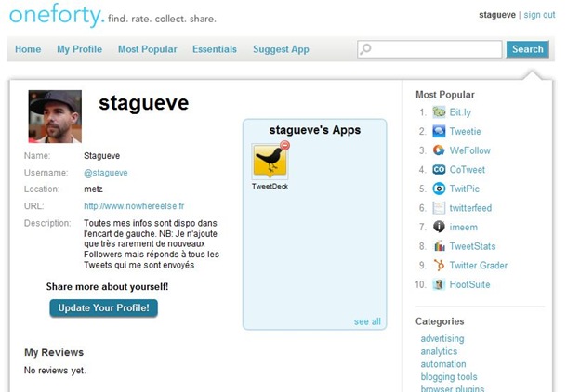Click the 'No reviews yet.' text
The height and width of the screenshot is (392, 567).
(55, 371)
